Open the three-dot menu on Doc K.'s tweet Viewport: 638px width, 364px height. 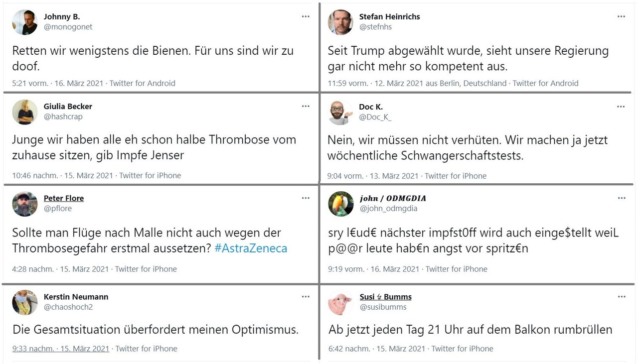621,107
